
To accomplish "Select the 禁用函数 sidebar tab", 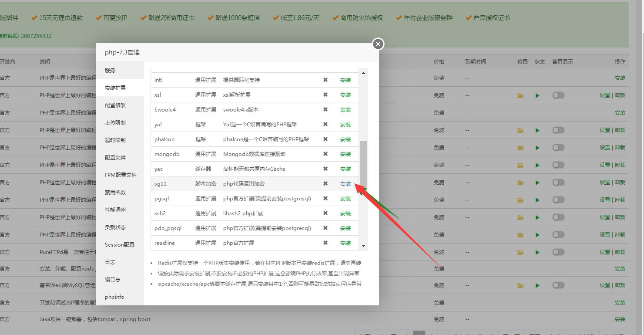I will coord(115,192).
